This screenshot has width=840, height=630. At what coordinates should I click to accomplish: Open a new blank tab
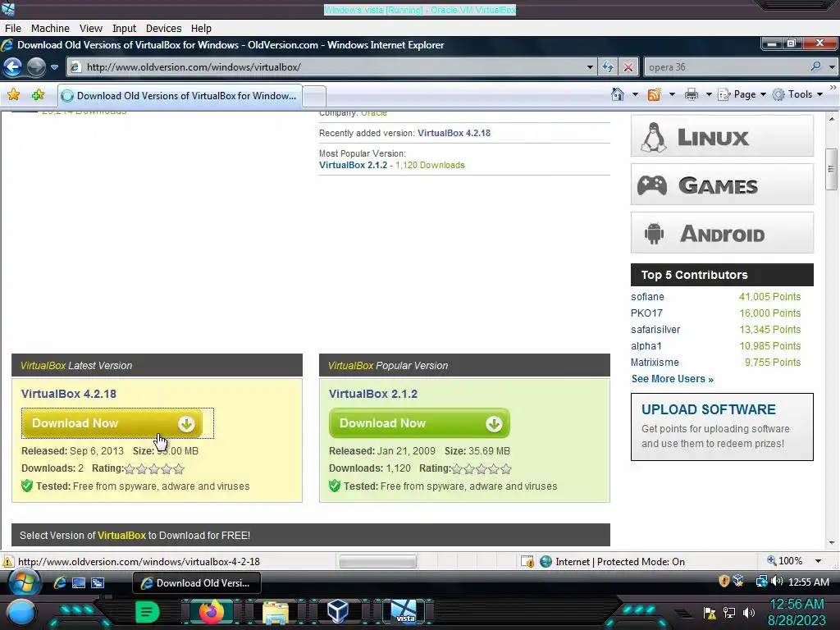[314, 97]
